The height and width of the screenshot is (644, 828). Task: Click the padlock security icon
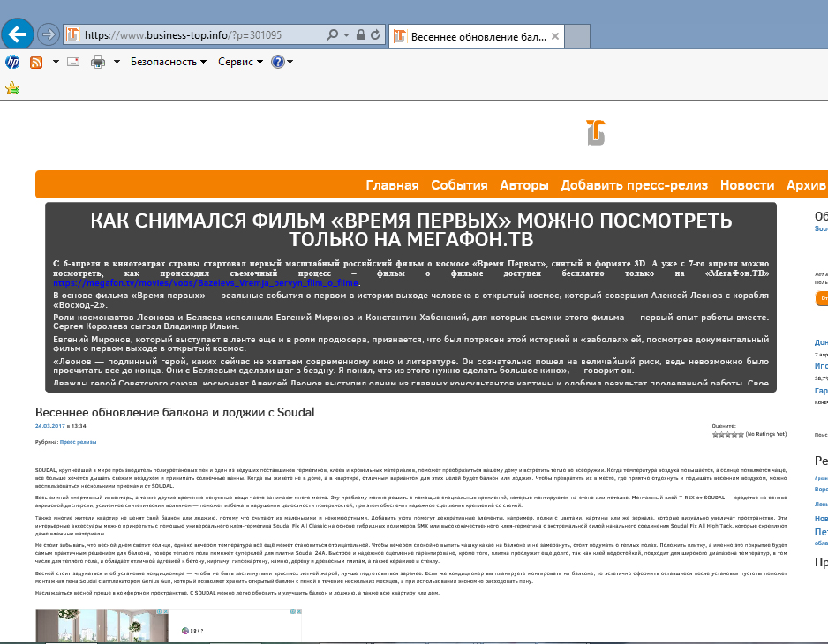[361, 34]
